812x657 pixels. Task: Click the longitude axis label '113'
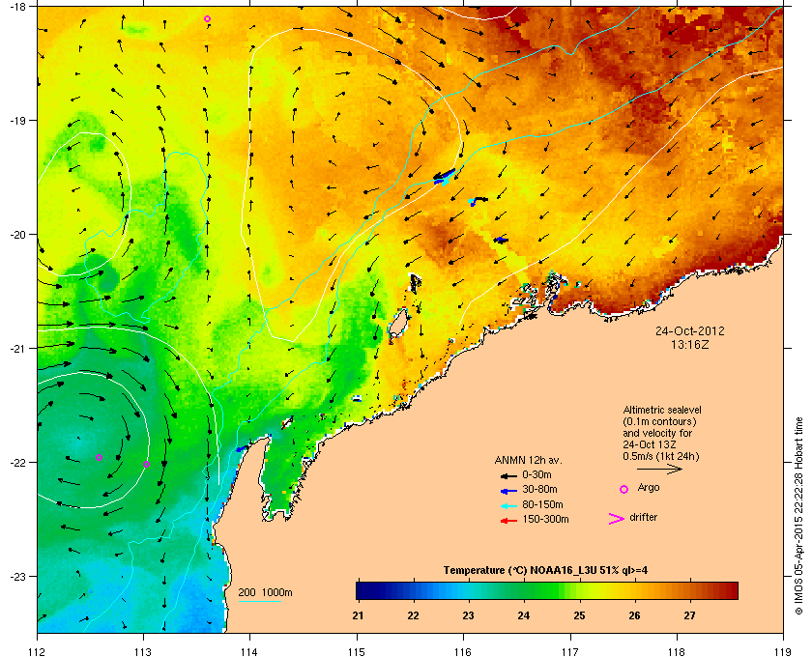point(143,651)
